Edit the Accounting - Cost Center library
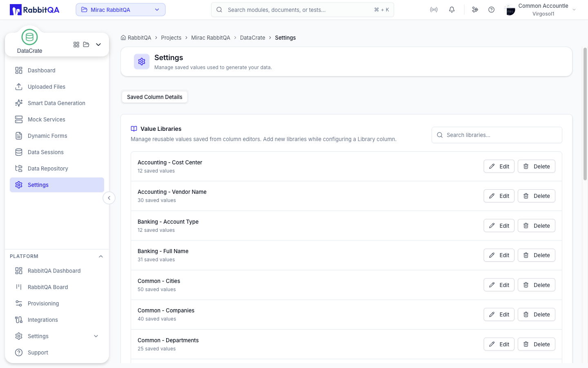The height and width of the screenshot is (368, 588). click(x=499, y=166)
